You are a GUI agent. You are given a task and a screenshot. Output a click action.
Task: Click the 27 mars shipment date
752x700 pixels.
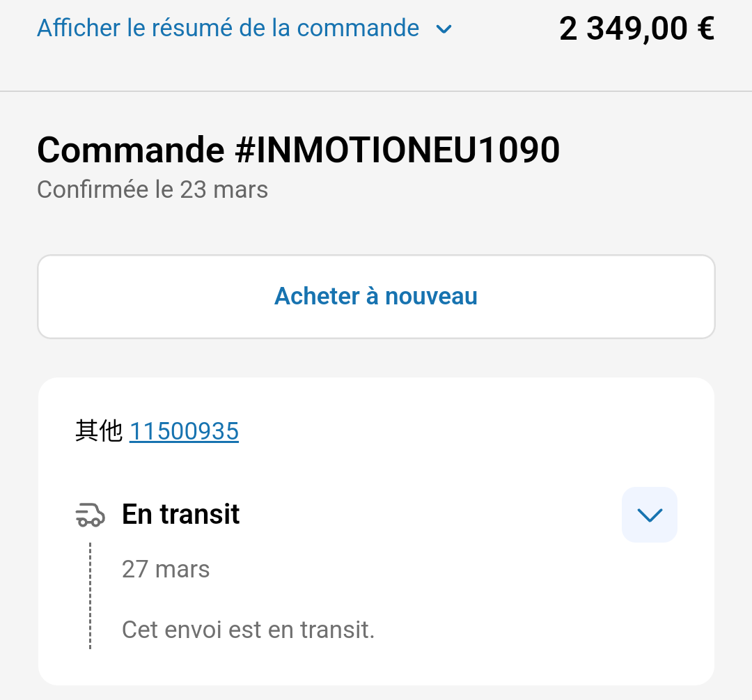pyautogui.click(x=166, y=570)
